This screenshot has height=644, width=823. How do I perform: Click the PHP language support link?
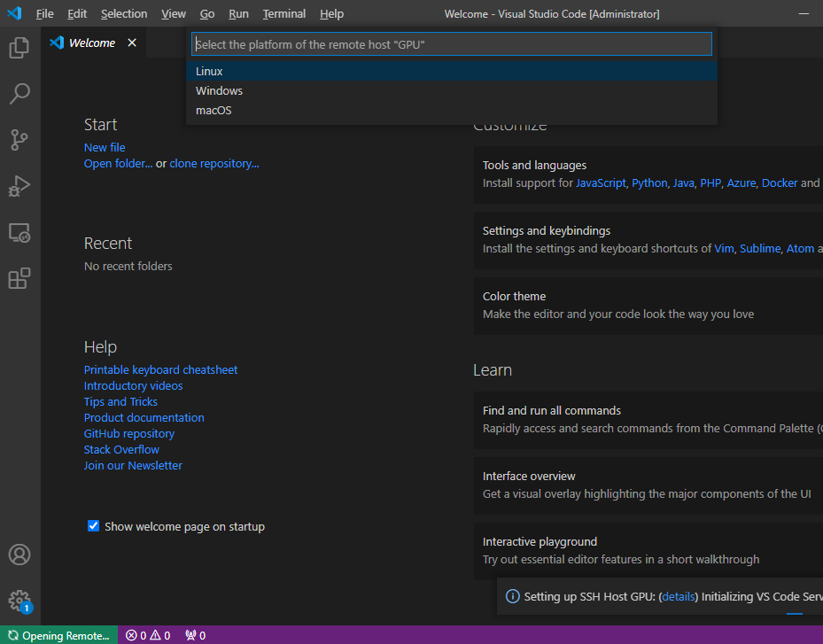tap(710, 183)
